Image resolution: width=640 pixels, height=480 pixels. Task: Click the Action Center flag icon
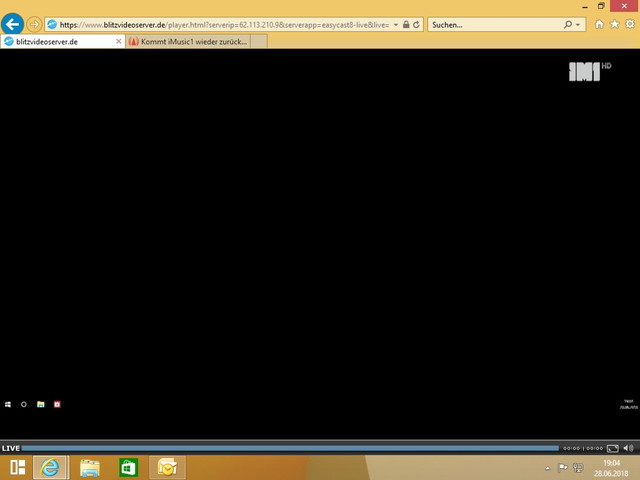pos(562,468)
